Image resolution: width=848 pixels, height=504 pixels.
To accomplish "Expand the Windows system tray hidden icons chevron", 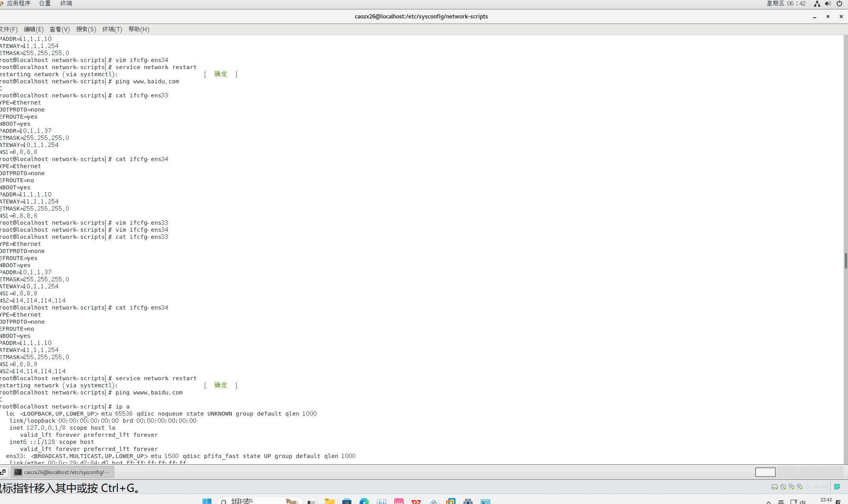I will (x=768, y=502).
